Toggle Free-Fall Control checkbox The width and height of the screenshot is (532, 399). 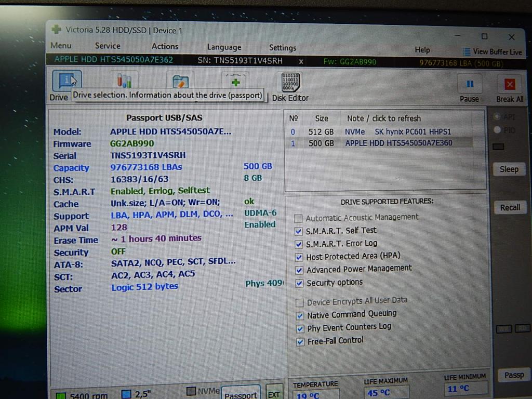(300, 342)
